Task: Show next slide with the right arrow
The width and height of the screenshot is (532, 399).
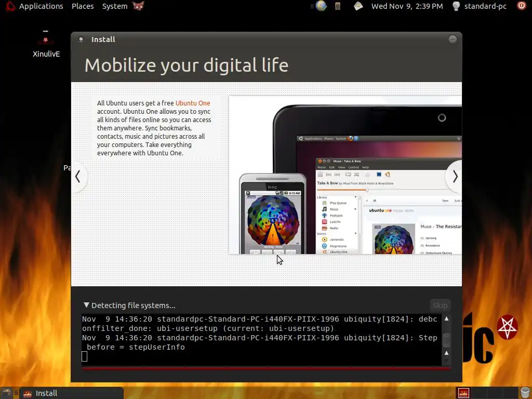Action: (x=455, y=177)
